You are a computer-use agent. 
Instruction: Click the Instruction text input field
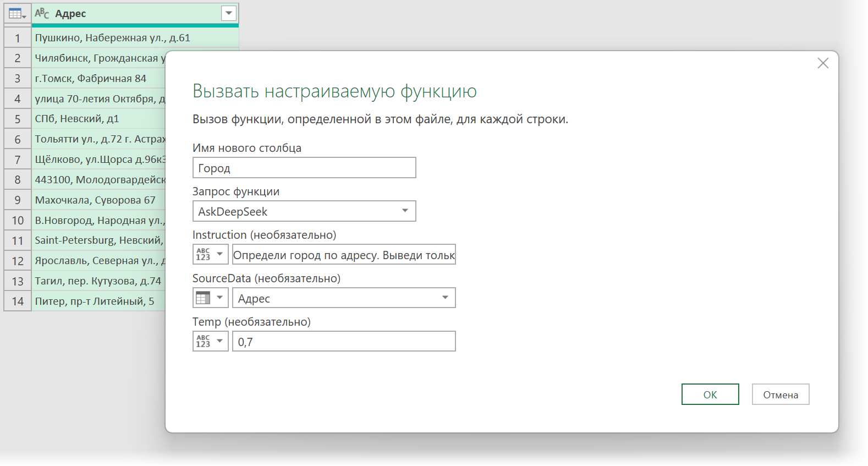(x=344, y=254)
